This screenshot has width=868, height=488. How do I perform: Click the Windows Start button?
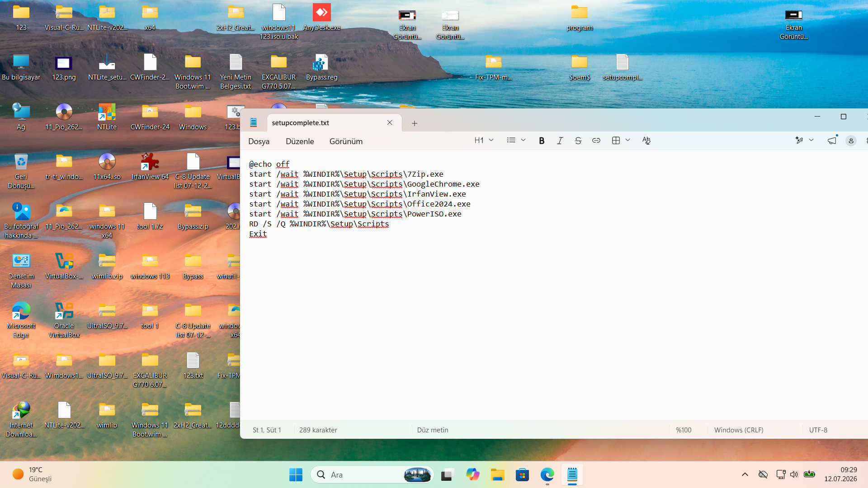coord(296,474)
